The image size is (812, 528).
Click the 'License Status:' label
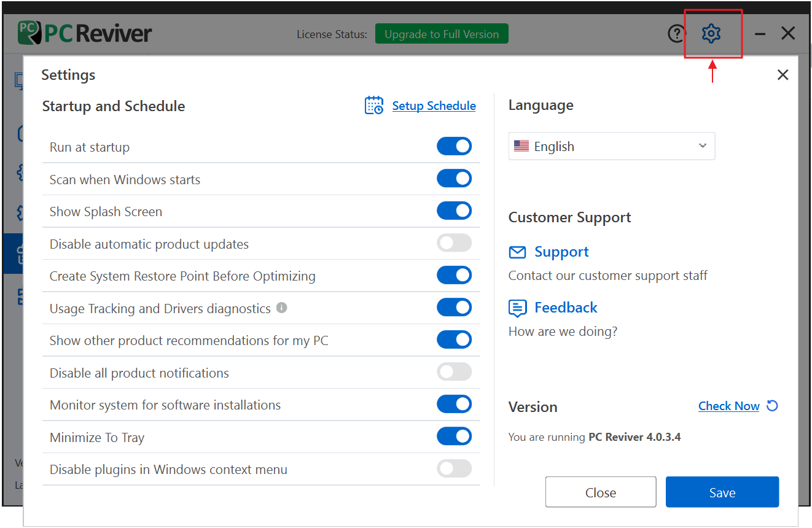332,34
